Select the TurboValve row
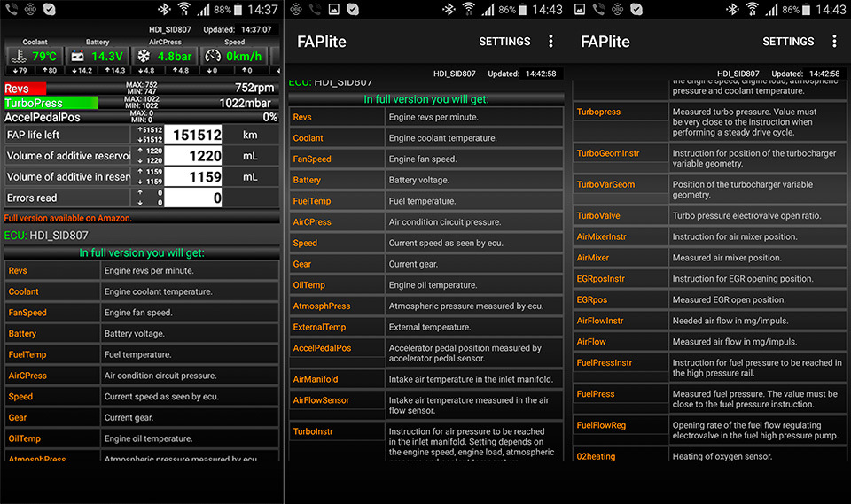Image resolution: width=851 pixels, height=504 pixels. pos(710,215)
